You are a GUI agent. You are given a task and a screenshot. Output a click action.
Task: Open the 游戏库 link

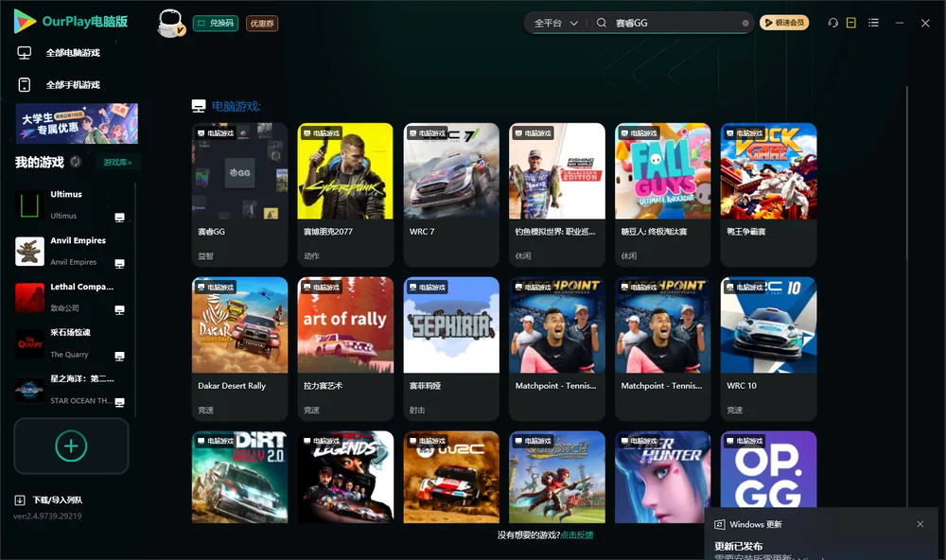pos(117,162)
